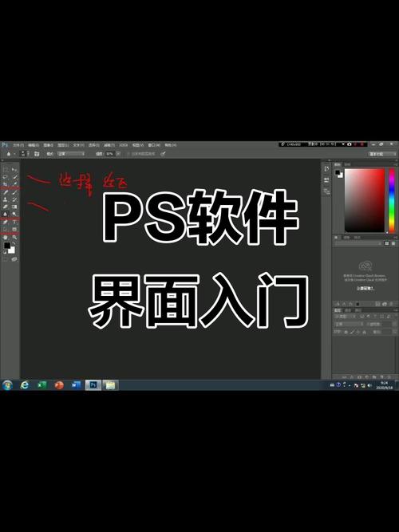The image size is (399, 532).
Task: Click the highlighted link in Libraries panel
Action: [365, 289]
